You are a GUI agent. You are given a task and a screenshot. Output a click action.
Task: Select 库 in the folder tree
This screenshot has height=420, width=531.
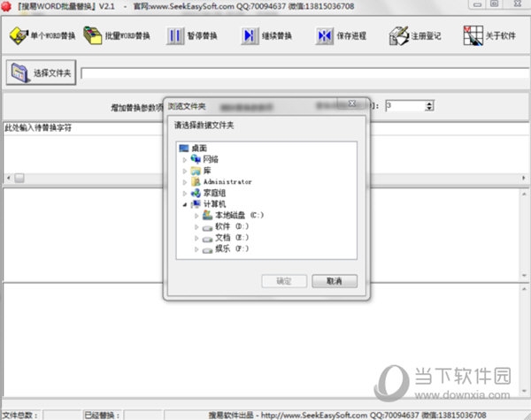pos(207,171)
